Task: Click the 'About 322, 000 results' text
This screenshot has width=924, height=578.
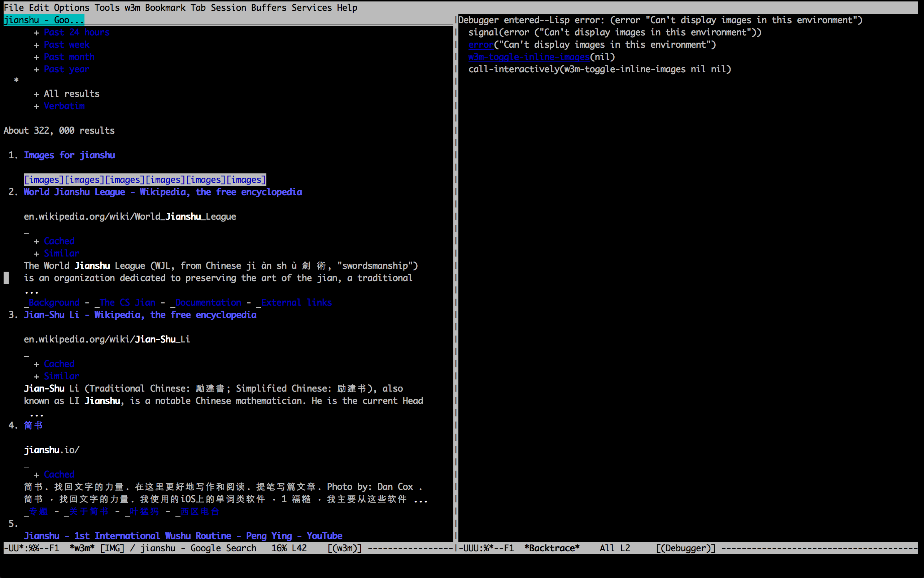Action: (59, 131)
